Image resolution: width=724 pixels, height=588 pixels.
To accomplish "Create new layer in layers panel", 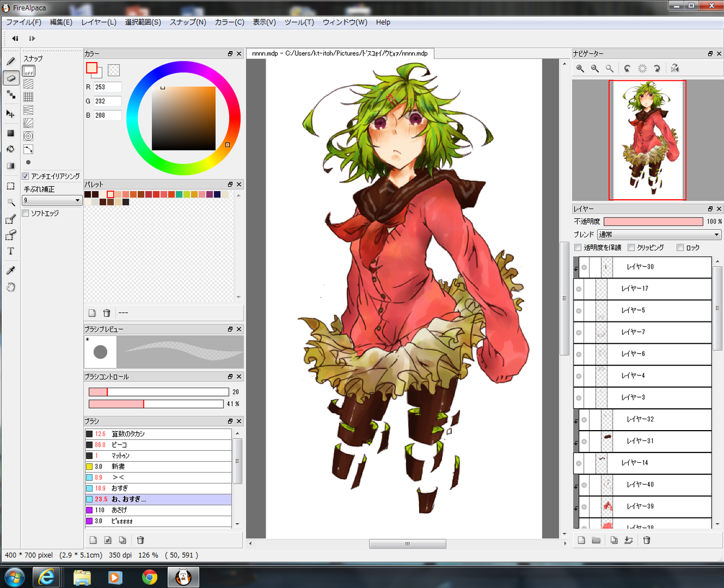I will point(581,540).
